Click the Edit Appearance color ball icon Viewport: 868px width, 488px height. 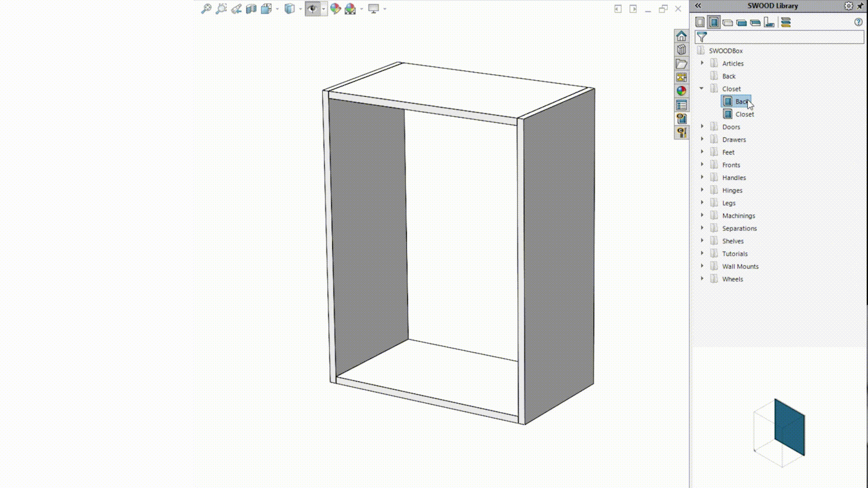[335, 9]
